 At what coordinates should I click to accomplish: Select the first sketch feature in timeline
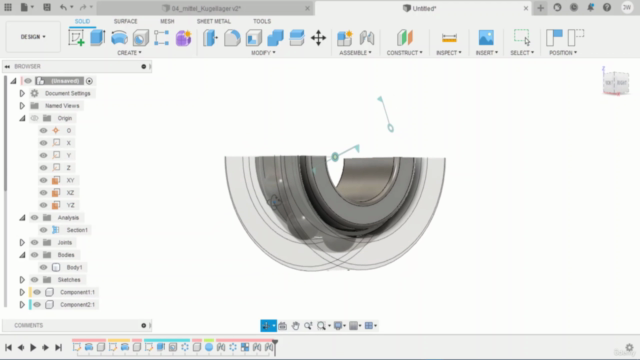click(x=77, y=347)
